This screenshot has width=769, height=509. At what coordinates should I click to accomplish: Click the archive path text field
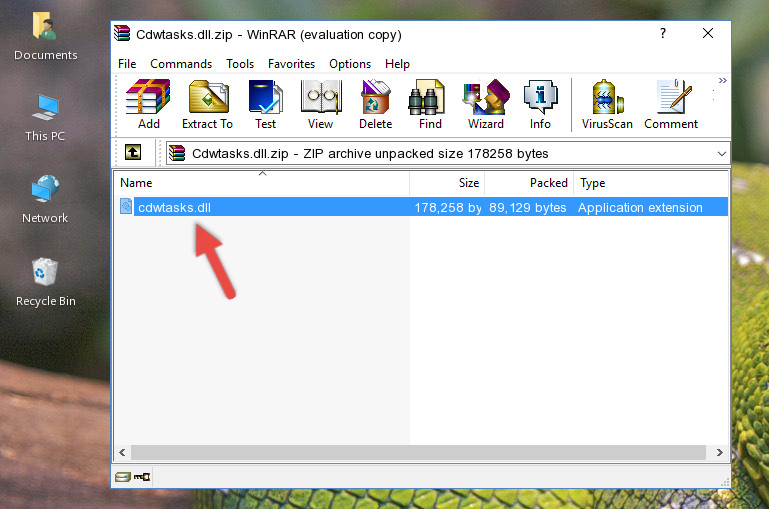pyautogui.click(x=448, y=153)
